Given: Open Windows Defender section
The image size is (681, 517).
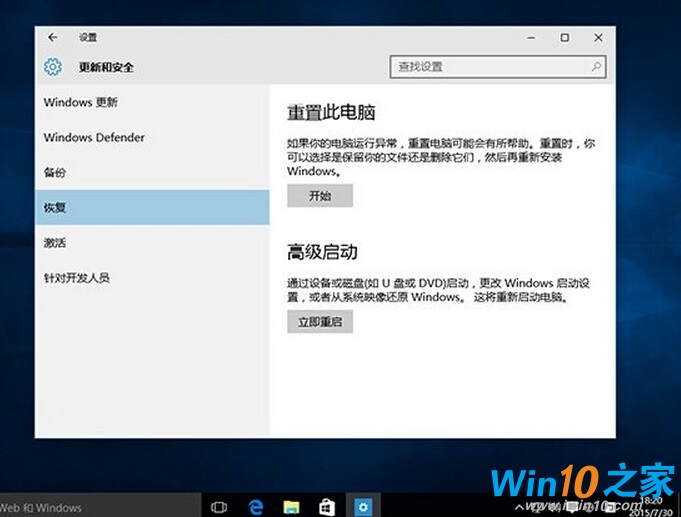Looking at the screenshot, I should click(152, 137).
